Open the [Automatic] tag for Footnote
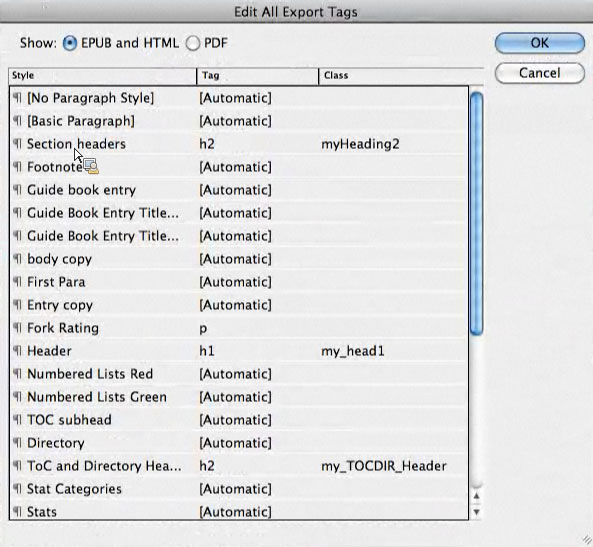593x547 pixels. [235, 167]
